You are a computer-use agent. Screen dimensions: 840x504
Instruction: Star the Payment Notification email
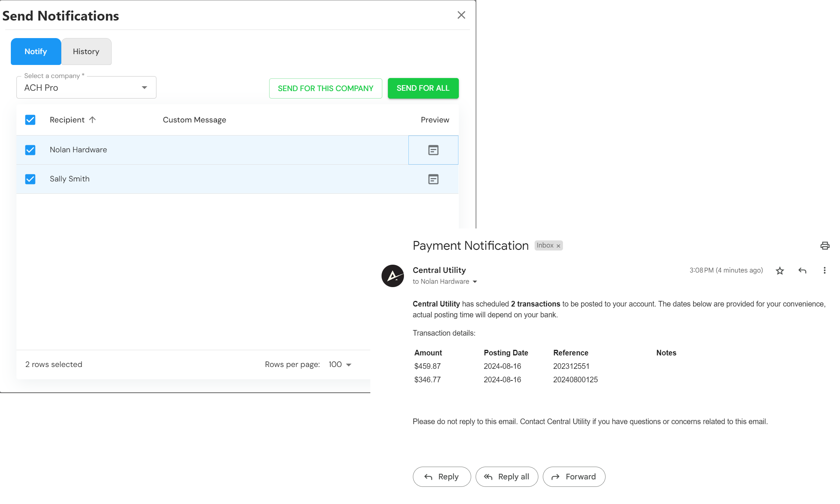coord(780,271)
